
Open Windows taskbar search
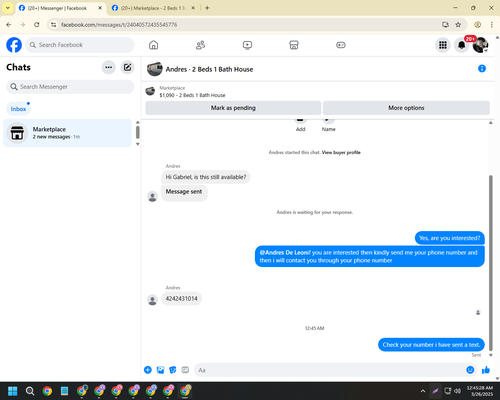pos(30,391)
